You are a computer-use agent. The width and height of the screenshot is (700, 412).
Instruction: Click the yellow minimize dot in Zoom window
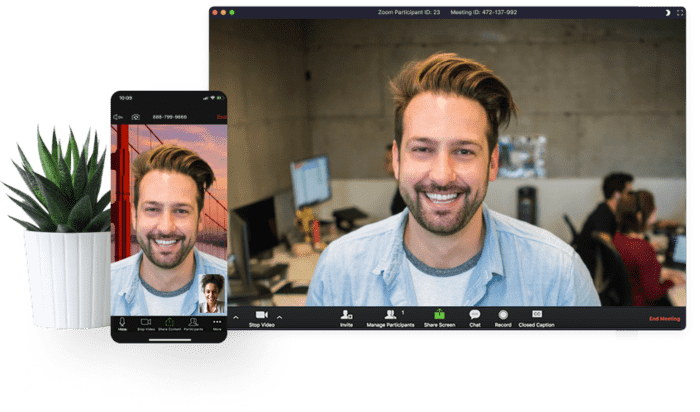pyautogui.click(x=223, y=12)
